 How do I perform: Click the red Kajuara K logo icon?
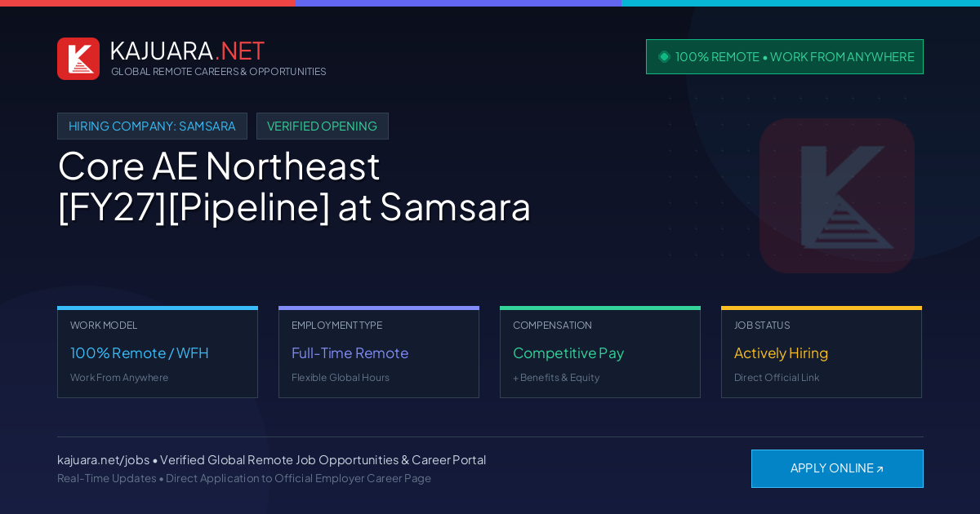pos(78,59)
